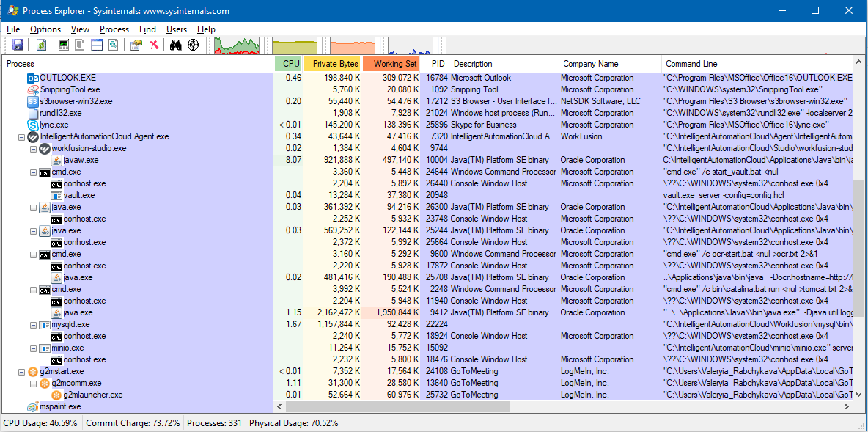Click 'Processes: 331' in status bar

point(214,423)
